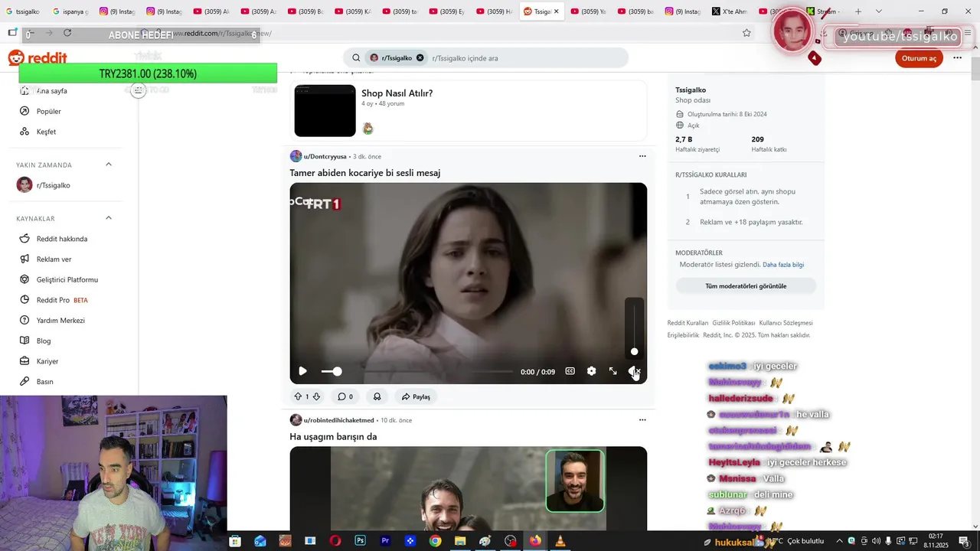Open options menu for u/robintedihichaketmed's post

click(642, 420)
